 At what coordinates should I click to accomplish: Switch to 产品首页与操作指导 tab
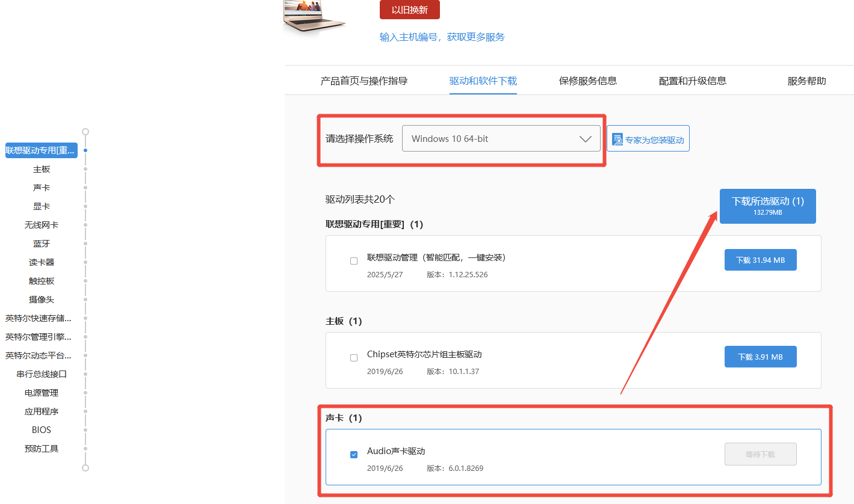pyautogui.click(x=364, y=81)
